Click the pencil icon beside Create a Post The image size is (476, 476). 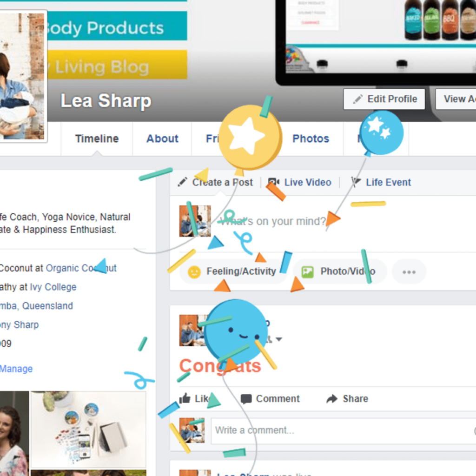(x=182, y=182)
